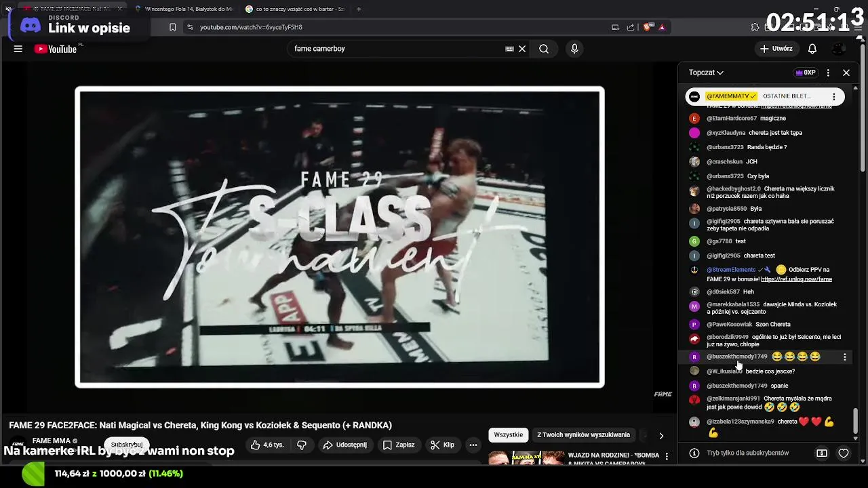Screen dimensions: 868x488
Task: Click the @izabela123szymanska9 chat username
Action: [x=741, y=422]
